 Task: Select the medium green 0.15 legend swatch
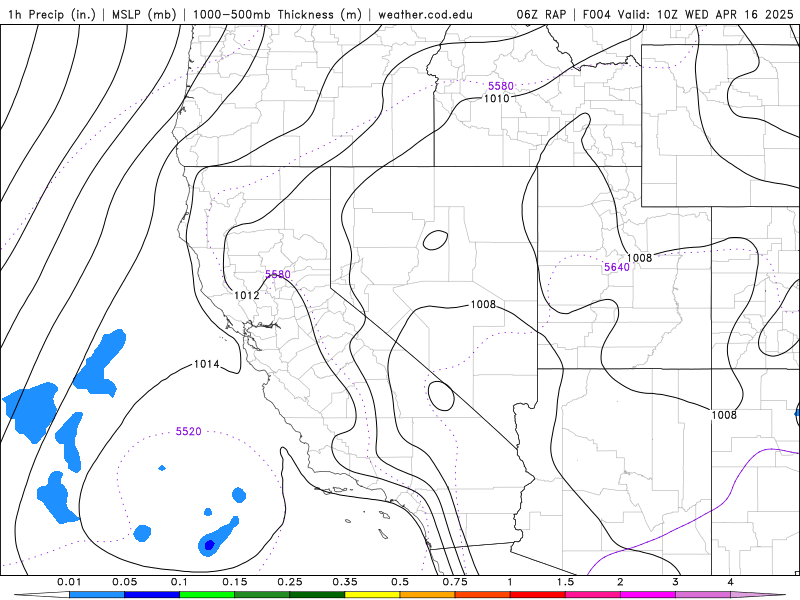pos(262,595)
